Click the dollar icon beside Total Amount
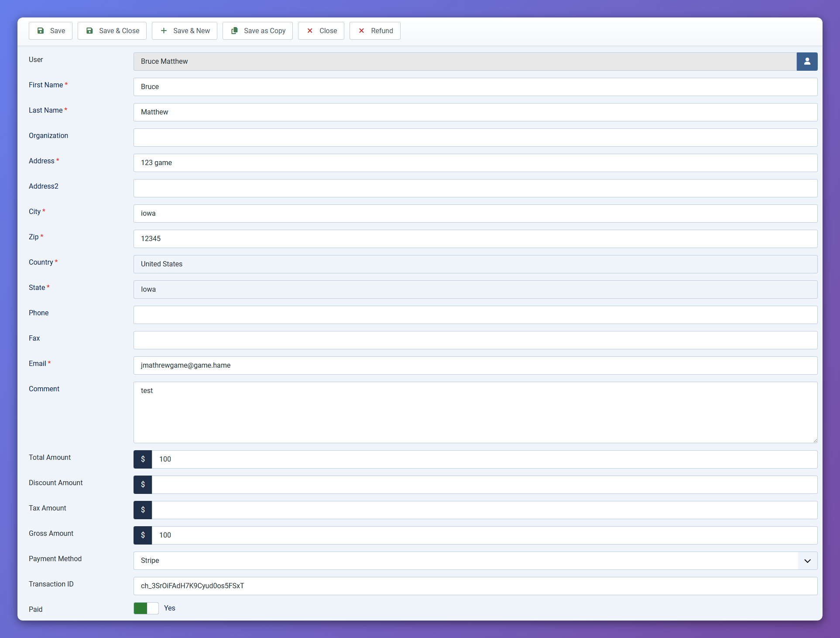Viewport: 840px width, 638px height. click(143, 459)
